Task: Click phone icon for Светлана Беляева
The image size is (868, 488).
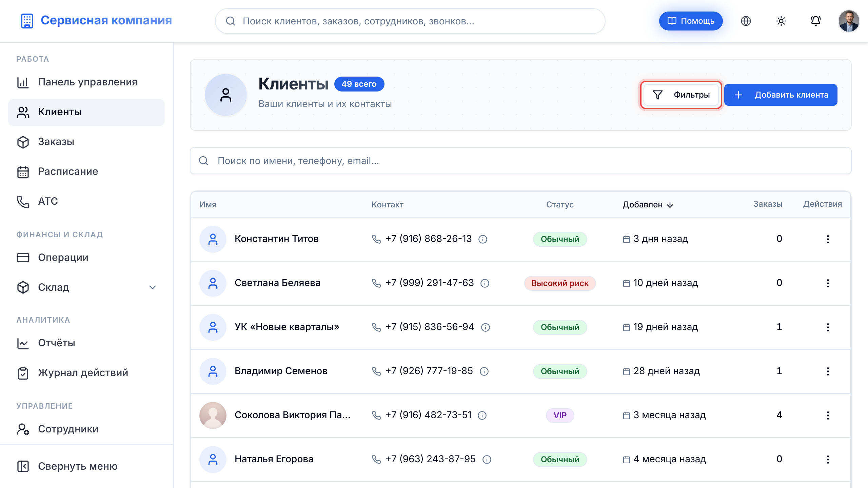Action: (x=376, y=283)
